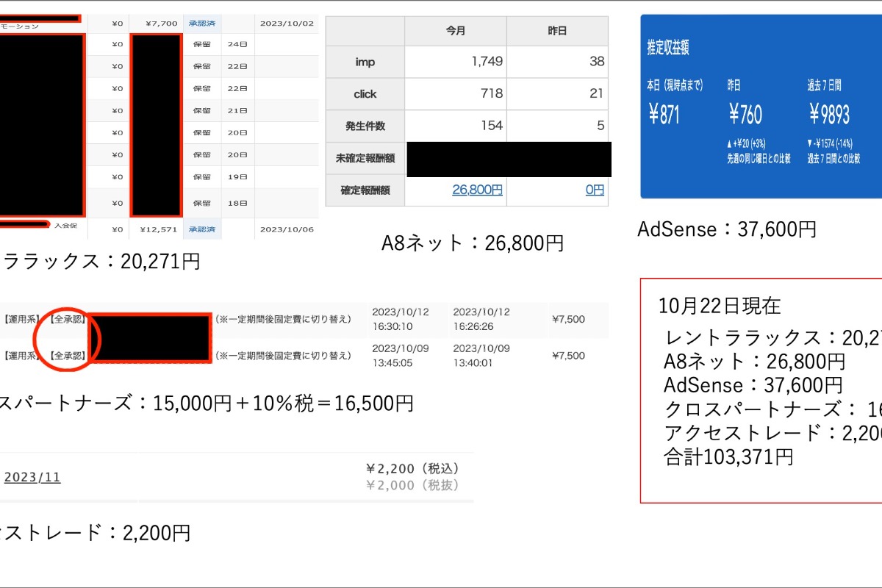The image size is (882, 588).
Task: Click the AdSense:37,600円 caption below blue card
Action: click(x=727, y=229)
